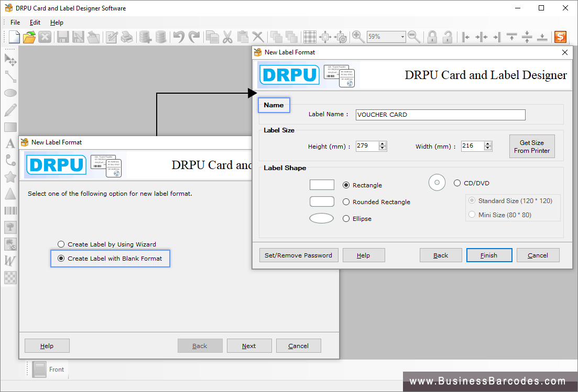
Task: Unlock object with the open padlock icon
Action: [x=448, y=37]
